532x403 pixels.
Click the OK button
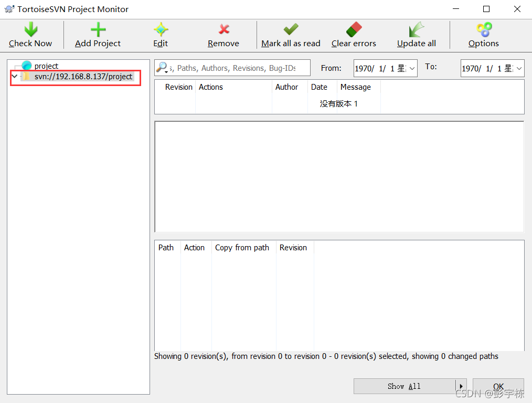[498, 386]
